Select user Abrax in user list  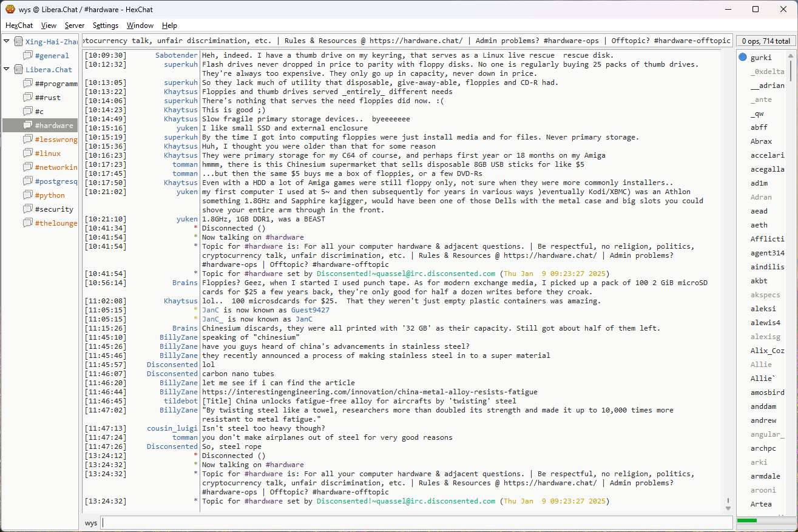pyautogui.click(x=761, y=141)
